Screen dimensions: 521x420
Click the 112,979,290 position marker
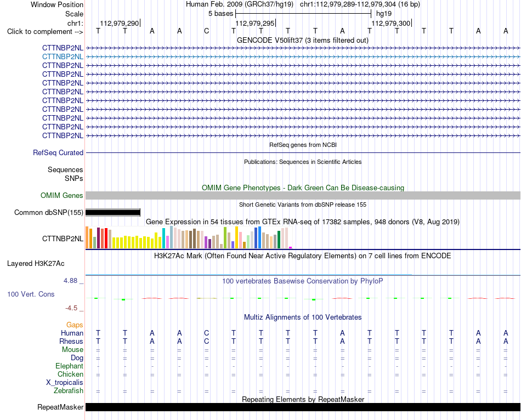pos(120,23)
